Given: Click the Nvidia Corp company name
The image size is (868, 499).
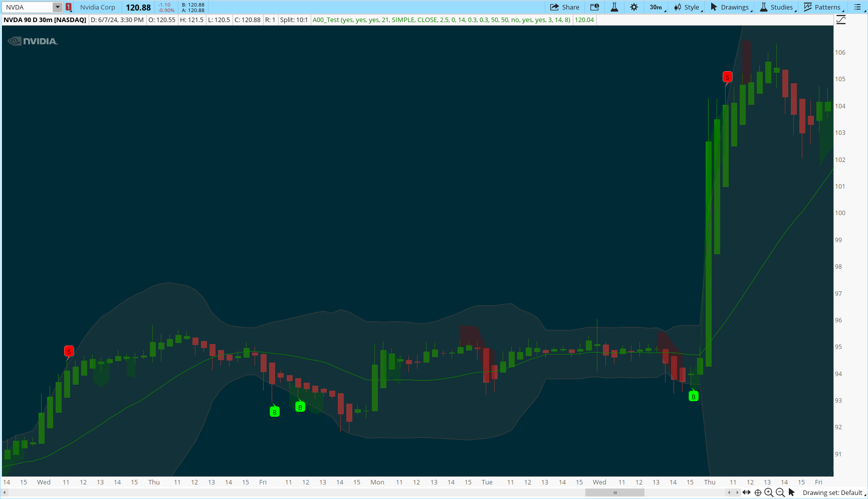Looking at the screenshot, I should tap(98, 7).
